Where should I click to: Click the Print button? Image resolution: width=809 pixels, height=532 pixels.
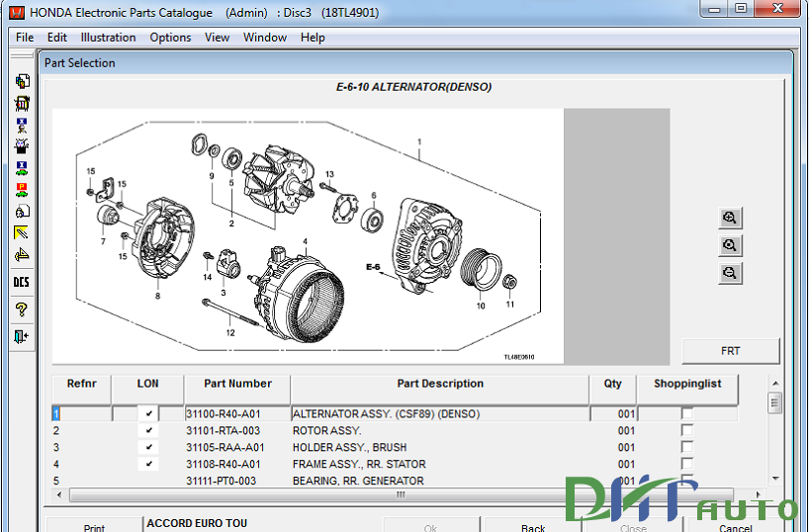click(x=94, y=525)
